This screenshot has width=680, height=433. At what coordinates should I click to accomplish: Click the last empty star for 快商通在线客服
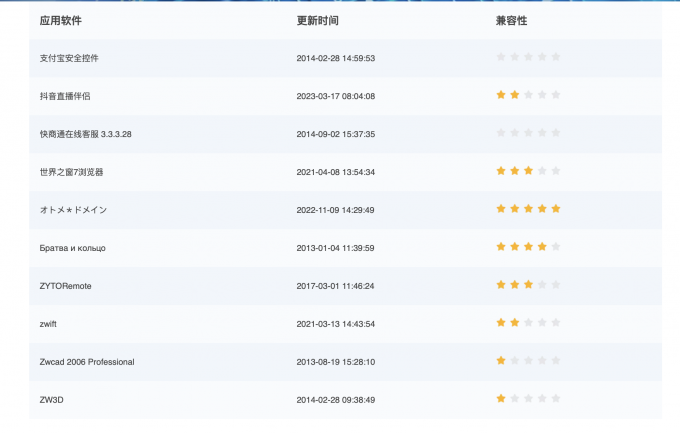click(556, 133)
